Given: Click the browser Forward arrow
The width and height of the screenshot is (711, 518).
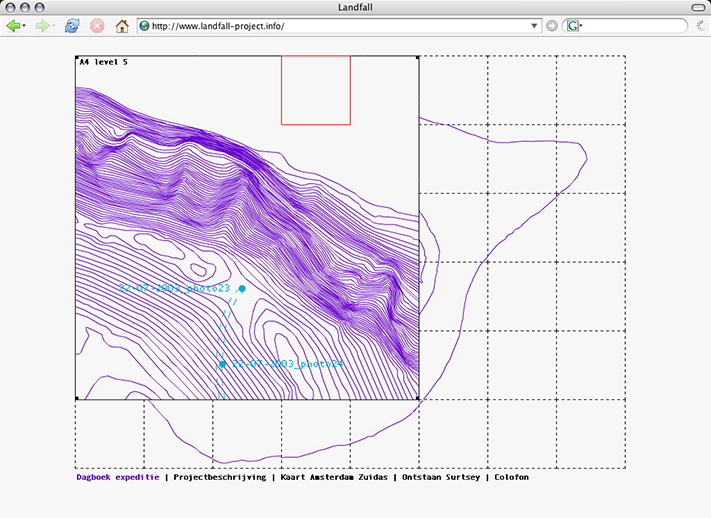Looking at the screenshot, I should pyautogui.click(x=43, y=26).
